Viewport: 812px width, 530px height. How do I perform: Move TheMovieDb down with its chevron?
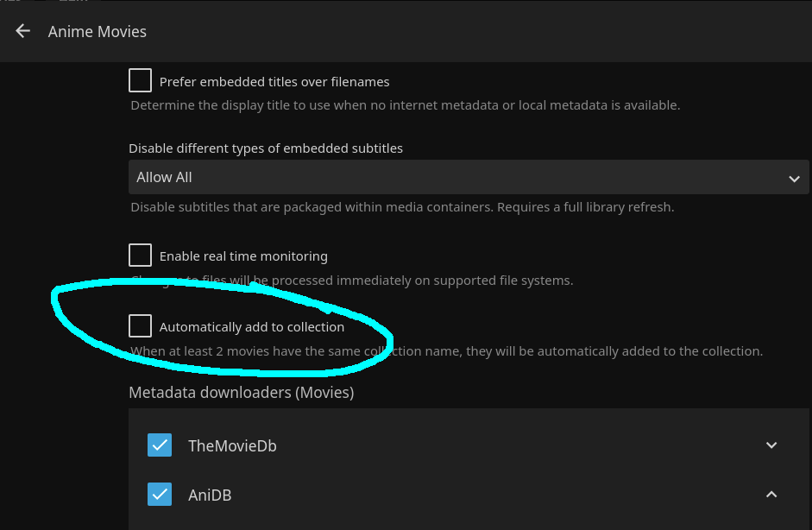[771, 445]
